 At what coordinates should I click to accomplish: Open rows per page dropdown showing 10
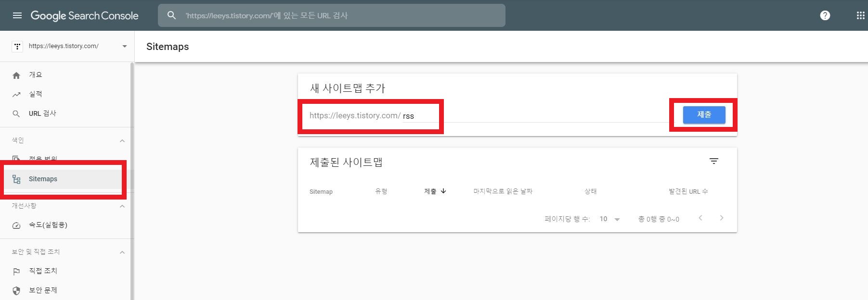tap(609, 219)
